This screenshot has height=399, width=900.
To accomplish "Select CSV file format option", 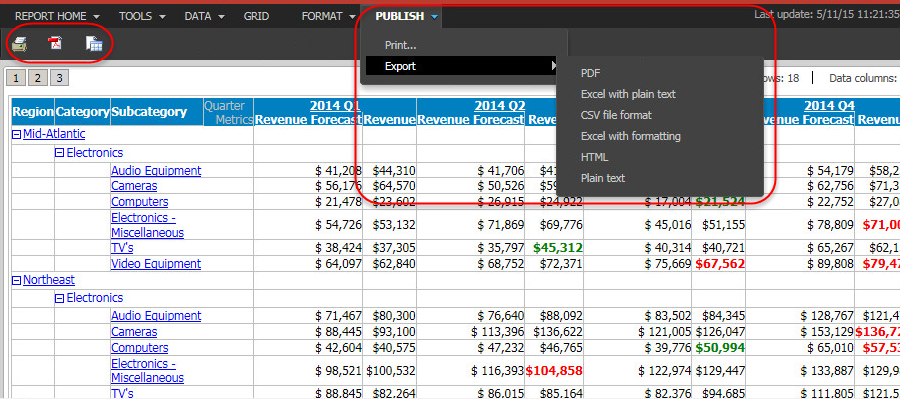I will (x=616, y=115).
